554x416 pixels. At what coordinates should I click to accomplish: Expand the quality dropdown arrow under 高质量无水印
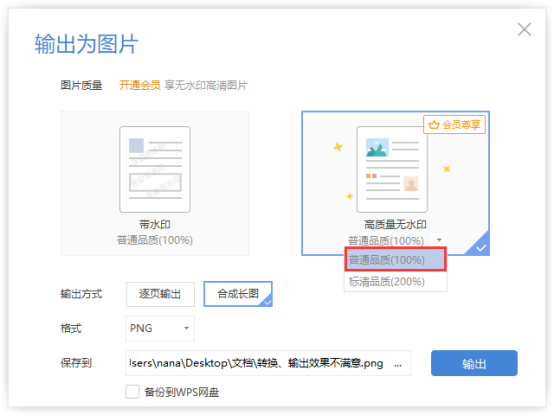(439, 240)
